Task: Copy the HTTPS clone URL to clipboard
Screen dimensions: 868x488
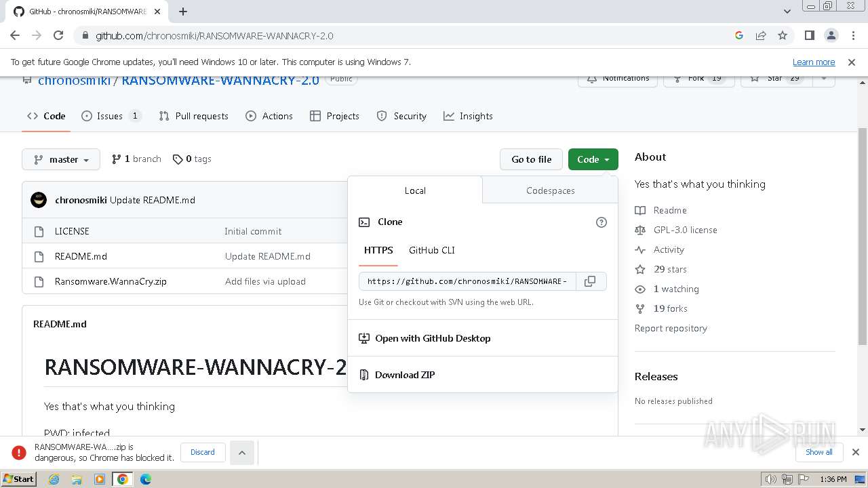Action: pos(591,281)
